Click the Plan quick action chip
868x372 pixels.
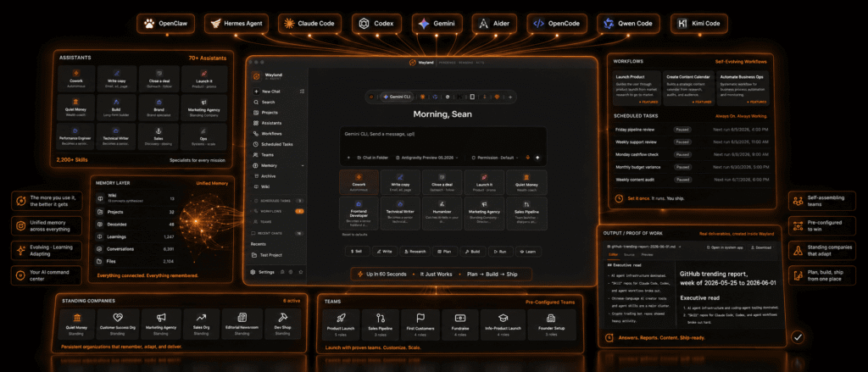[444, 252]
